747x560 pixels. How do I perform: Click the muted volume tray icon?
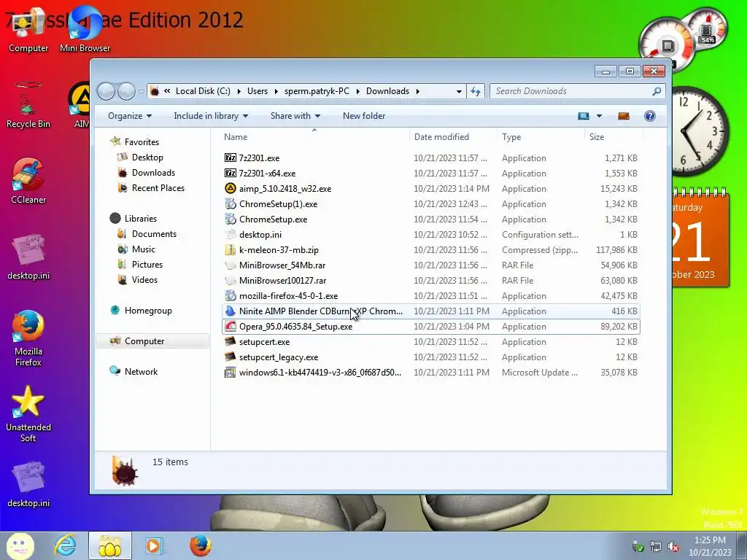tap(673, 547)
